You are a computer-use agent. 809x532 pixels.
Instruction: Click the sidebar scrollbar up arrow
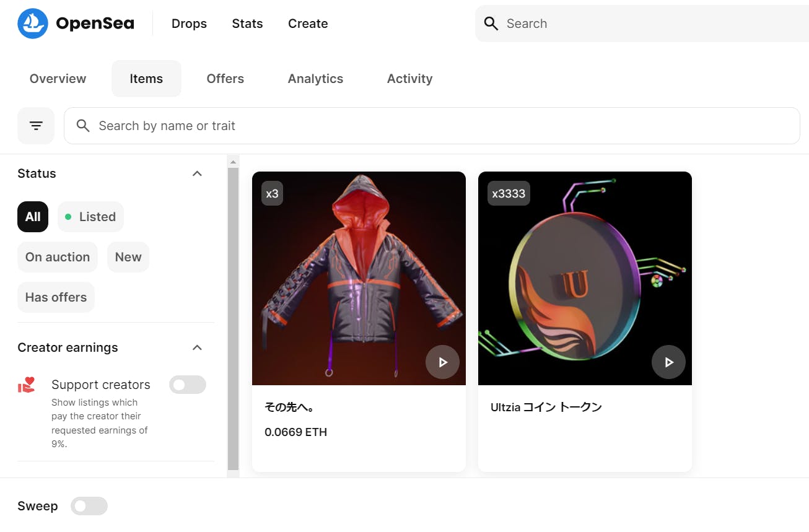(233, 162)
